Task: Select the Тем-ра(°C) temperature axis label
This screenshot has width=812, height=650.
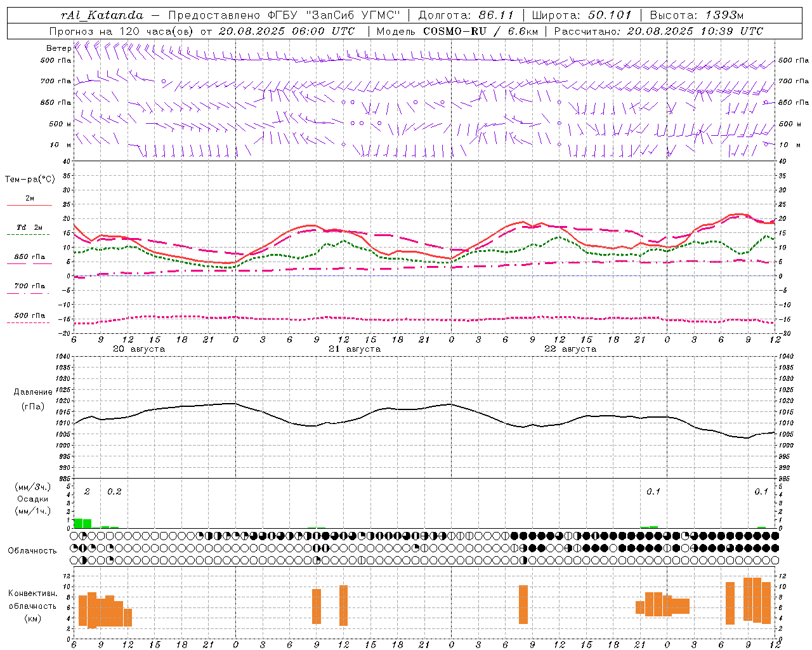Action: 30,179
